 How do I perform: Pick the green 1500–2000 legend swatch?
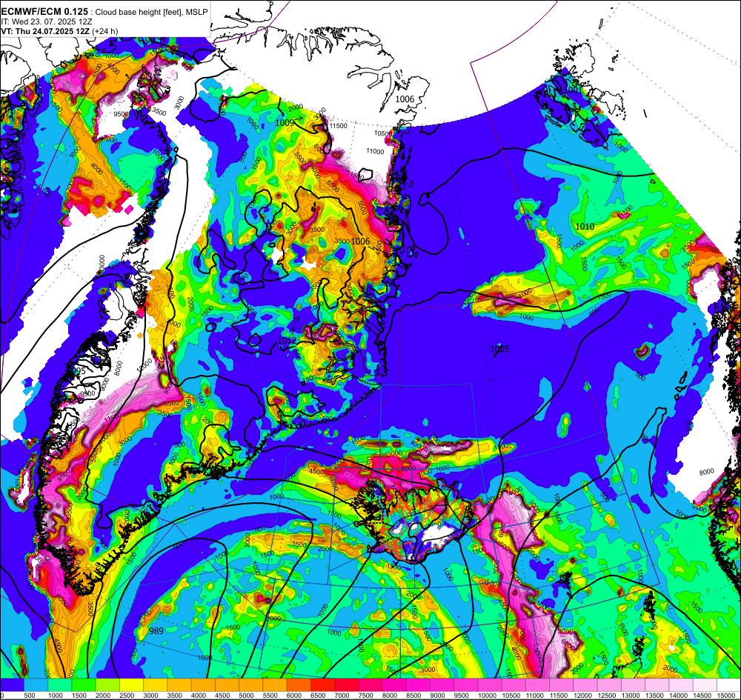pyautogui.click(x=84, y=685)
